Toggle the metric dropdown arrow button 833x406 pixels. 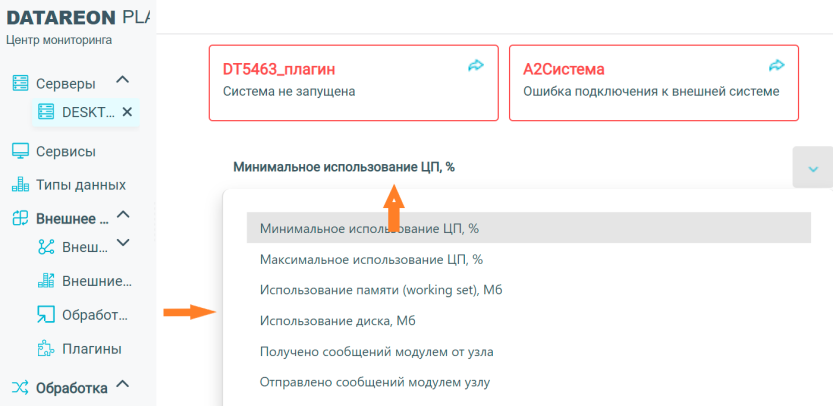pyautogui.click(x=812, y=167)
